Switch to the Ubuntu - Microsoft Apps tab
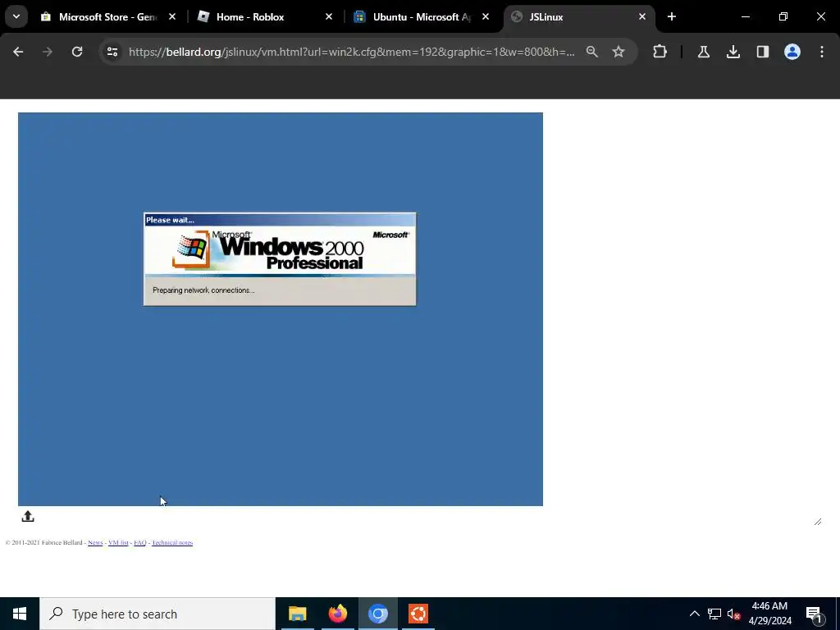840x630 pixels. point(421,16)
